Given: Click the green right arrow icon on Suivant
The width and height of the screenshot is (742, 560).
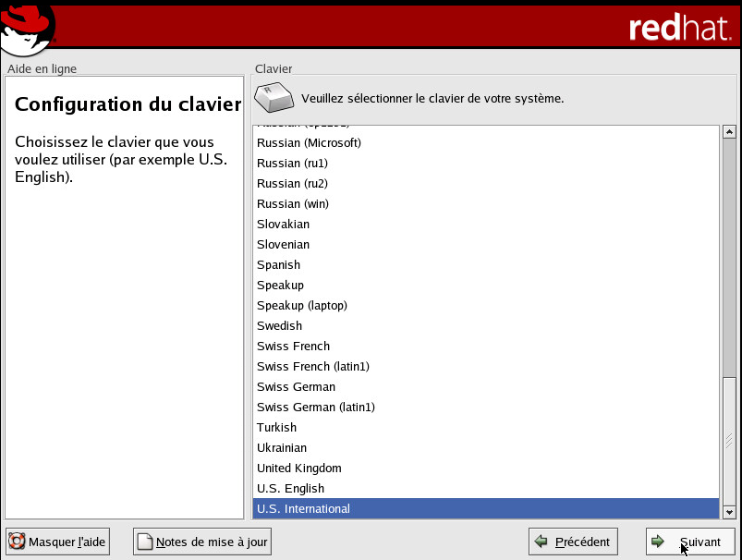Looking at the screenshot, I should pyautogui.click(x=658, y=542).
